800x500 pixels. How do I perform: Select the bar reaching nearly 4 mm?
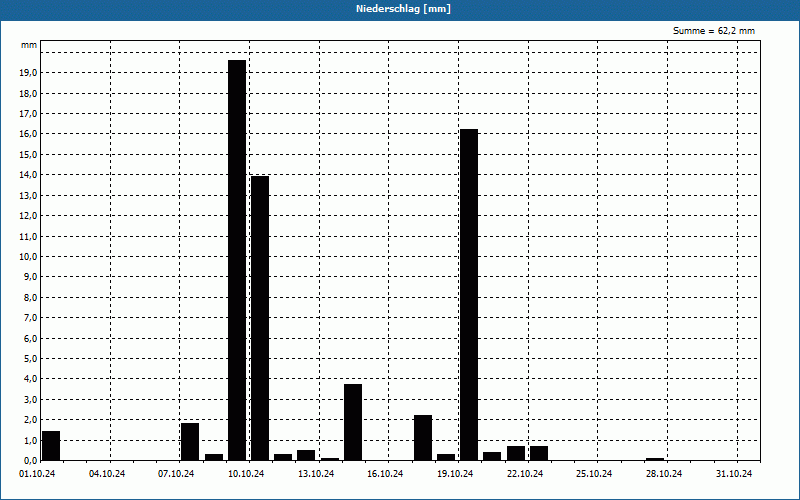tap(353, 422)
